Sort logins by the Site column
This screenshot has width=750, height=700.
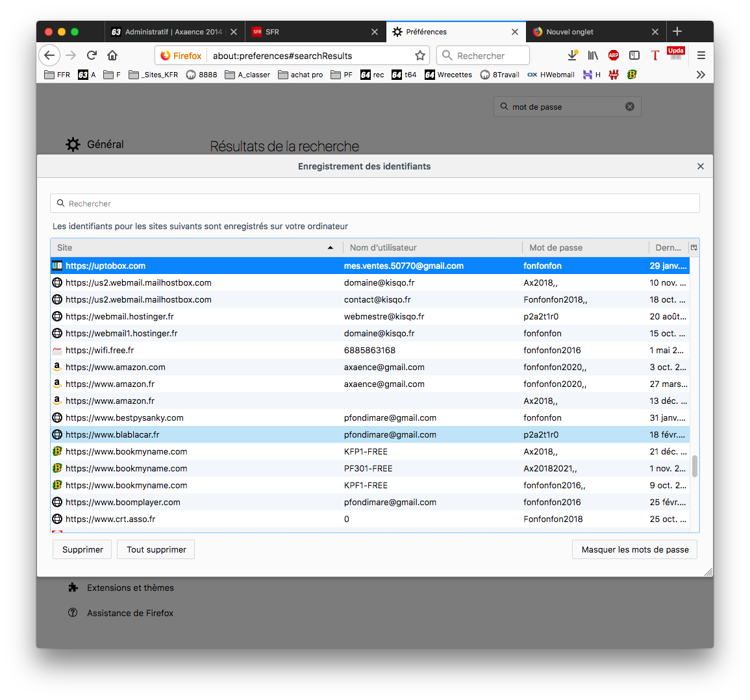(x=196, y=247)
